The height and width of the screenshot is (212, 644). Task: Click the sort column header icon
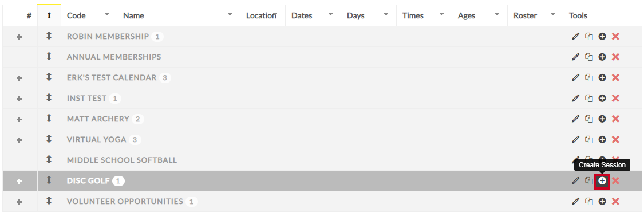click(x=49, y=15)
